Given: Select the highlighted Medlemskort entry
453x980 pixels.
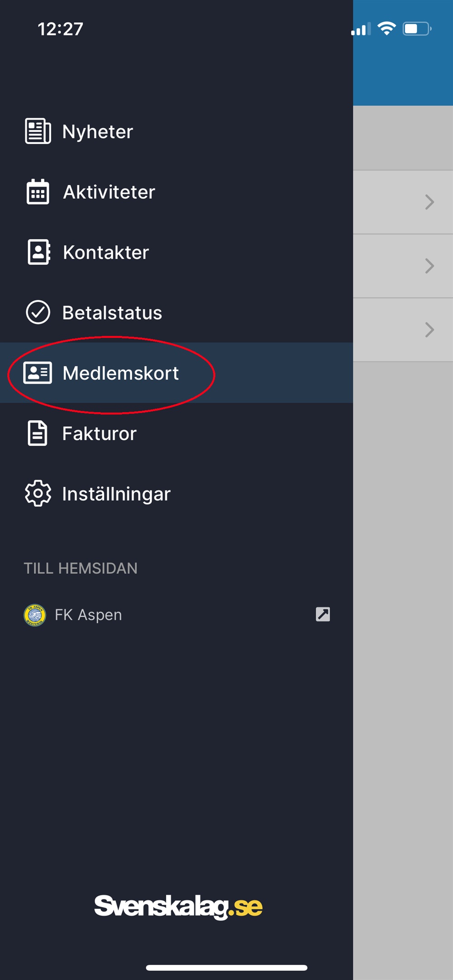Looking at the screenshot, I should [x=176, y=373].
